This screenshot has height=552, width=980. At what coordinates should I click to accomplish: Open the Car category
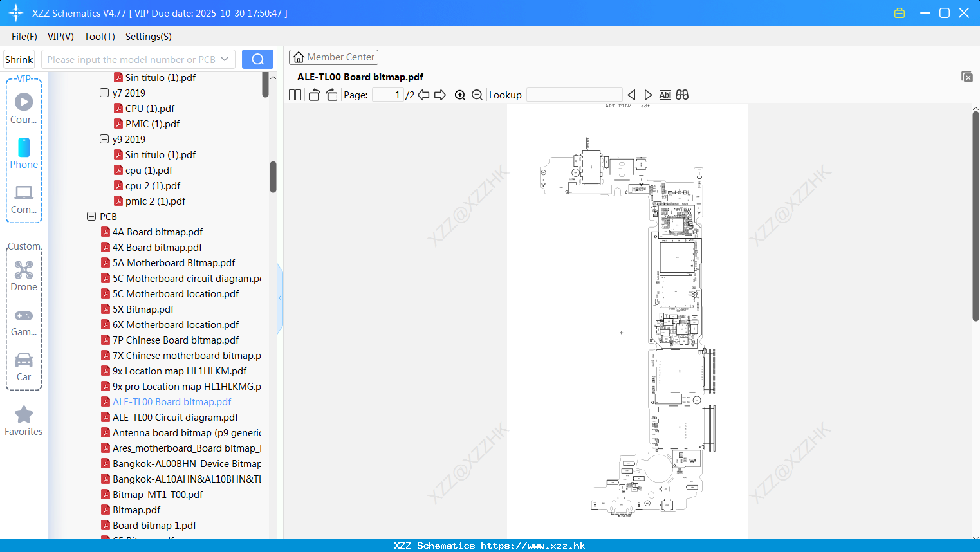24,367
